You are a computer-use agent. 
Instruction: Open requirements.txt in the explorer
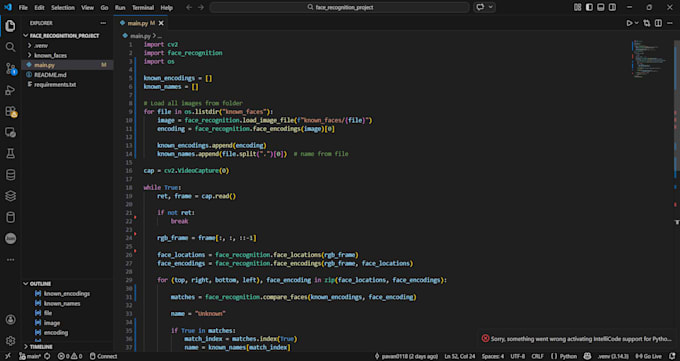click(x=55, y=85)
